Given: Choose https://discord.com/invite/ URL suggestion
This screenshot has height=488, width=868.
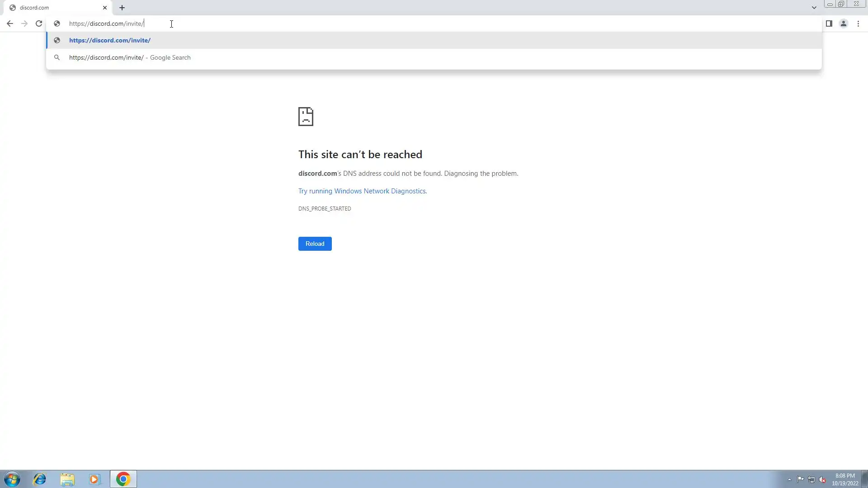Looking at the screenshot, I should pyautogui.click(x=110, y=40).
